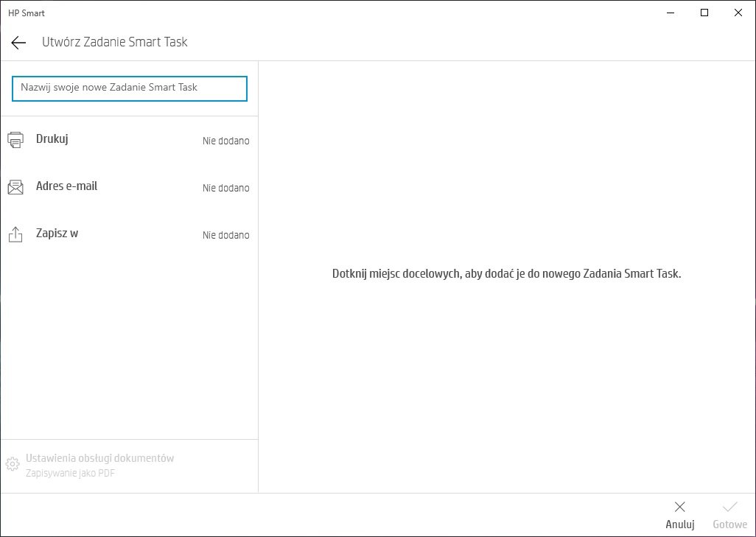Click the HP Smart window title

pos(27,13)
